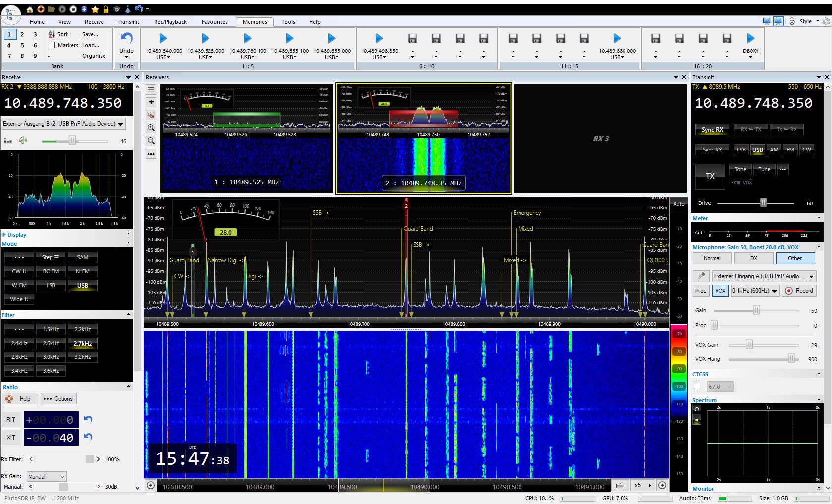The width and height of the screenshot is (832, 504).
Task: Select memory bank number 5
Action: pos(22,45)
